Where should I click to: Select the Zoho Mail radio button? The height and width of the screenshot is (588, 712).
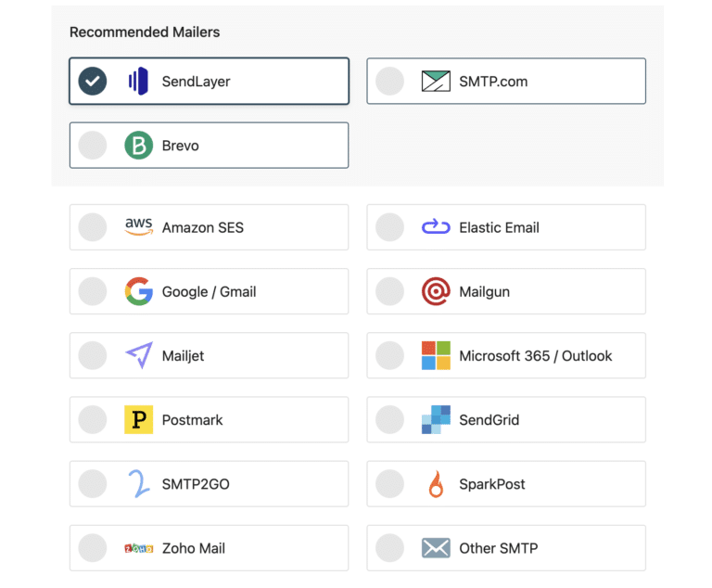tap(93, 548)
